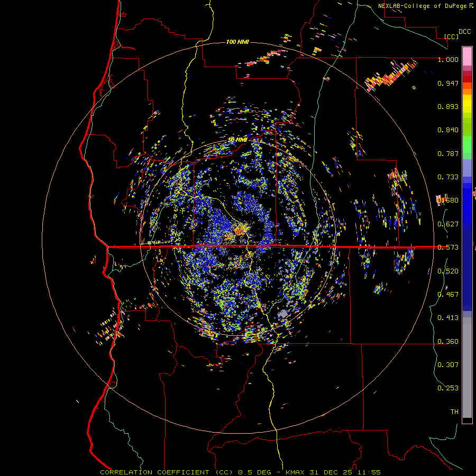This screenshot has width=476, height=476.
Task: Click the 0.467 legend value
Action: coord(448,295)
